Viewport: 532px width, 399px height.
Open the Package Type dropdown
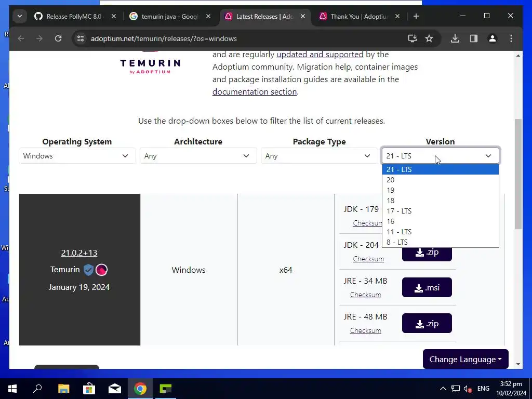point(320,156)
